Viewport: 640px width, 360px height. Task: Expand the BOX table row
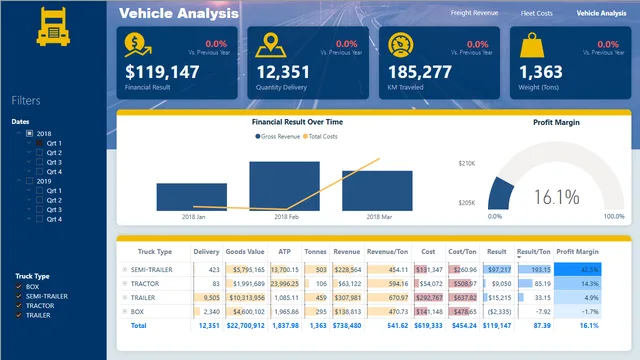click(x=125, y=311)
